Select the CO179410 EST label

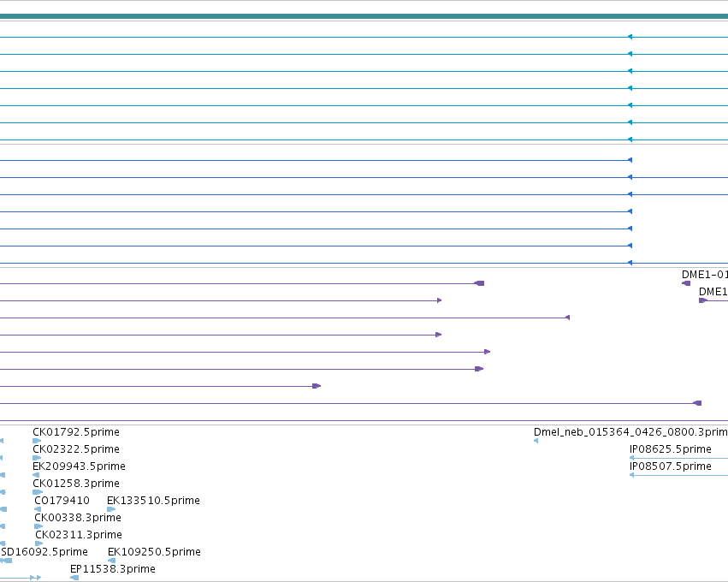62,501
